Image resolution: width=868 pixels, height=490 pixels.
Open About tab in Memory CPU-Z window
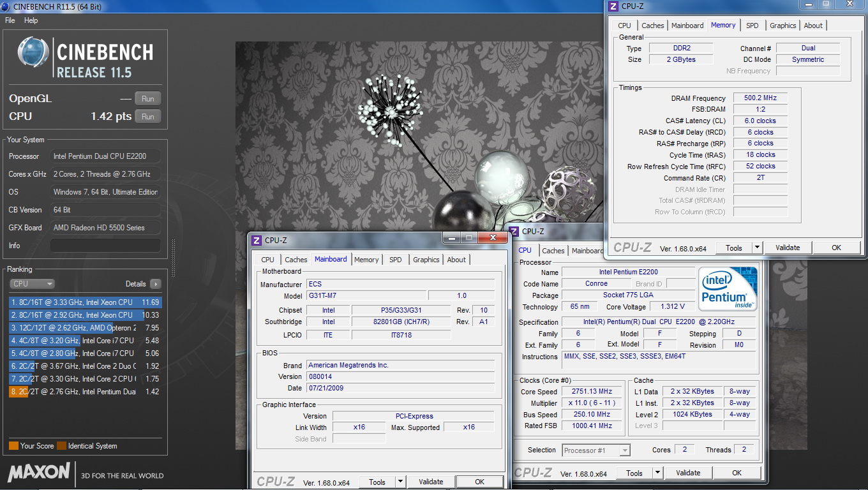click(x=813, y=26)
